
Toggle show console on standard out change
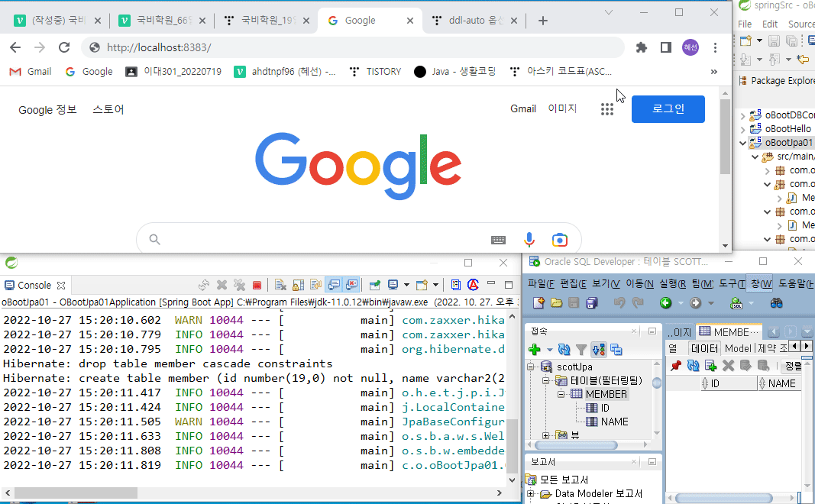pyautogui.click(x=334, y=285)
